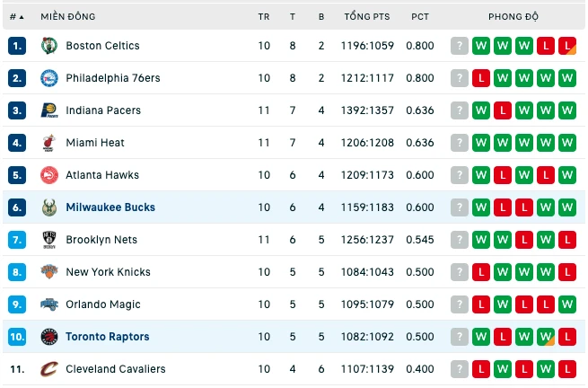Click Philadelphia 76ers red L form badge
Image resolution: width=588 pixels, height=388 pixels.
(481, 78)
